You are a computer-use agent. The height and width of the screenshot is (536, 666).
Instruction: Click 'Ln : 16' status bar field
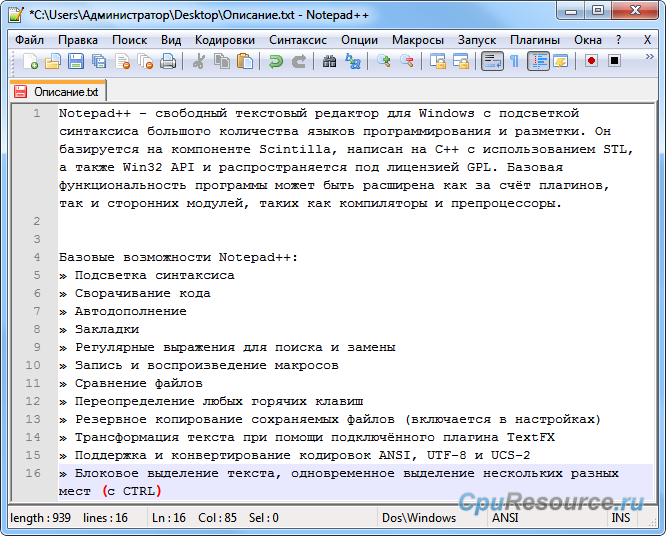coord(169,518)
